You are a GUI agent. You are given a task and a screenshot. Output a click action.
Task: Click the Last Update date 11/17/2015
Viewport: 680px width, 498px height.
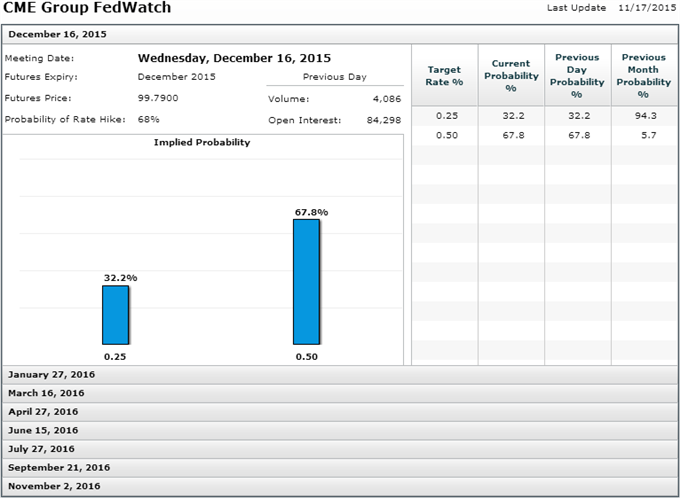click(x=647, y=8)
